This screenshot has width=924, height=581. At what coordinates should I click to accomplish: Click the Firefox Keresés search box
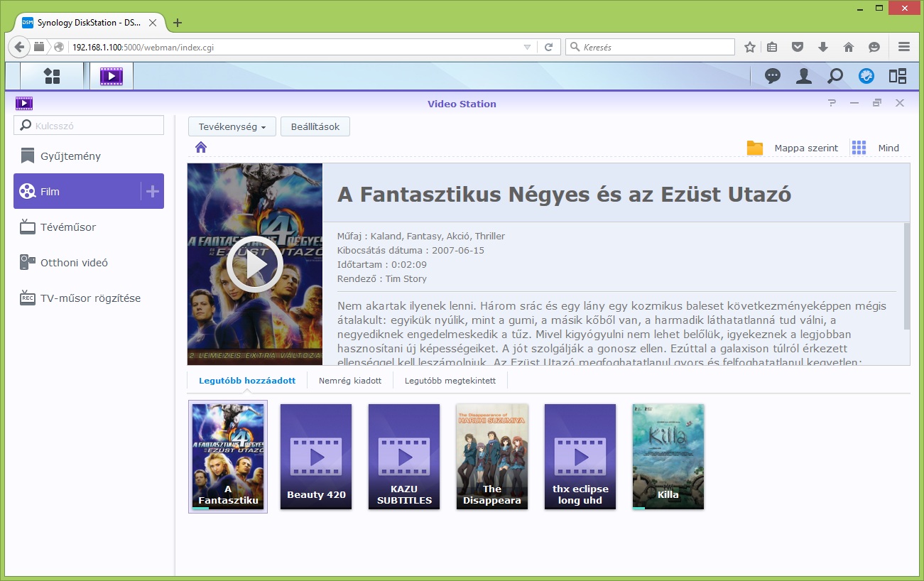(x=651, y=47)
